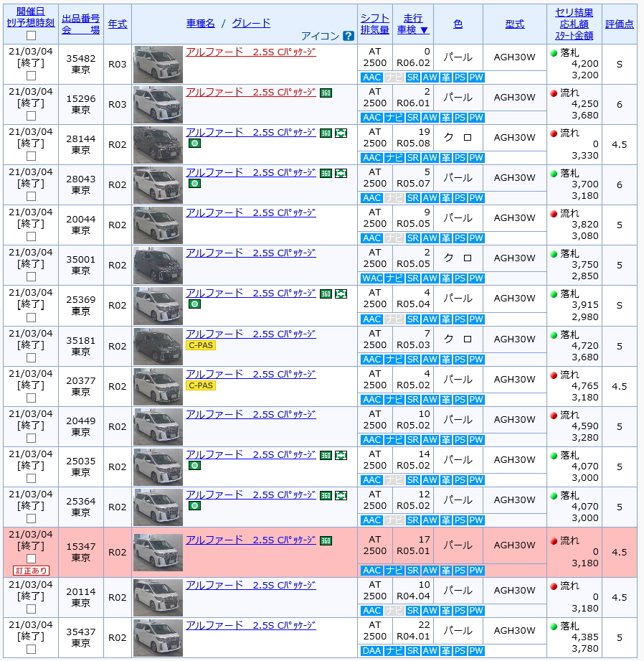Click the expand-arrows icon for lot 25035
This screenshot has width=644, height=661.
(341, 455)
